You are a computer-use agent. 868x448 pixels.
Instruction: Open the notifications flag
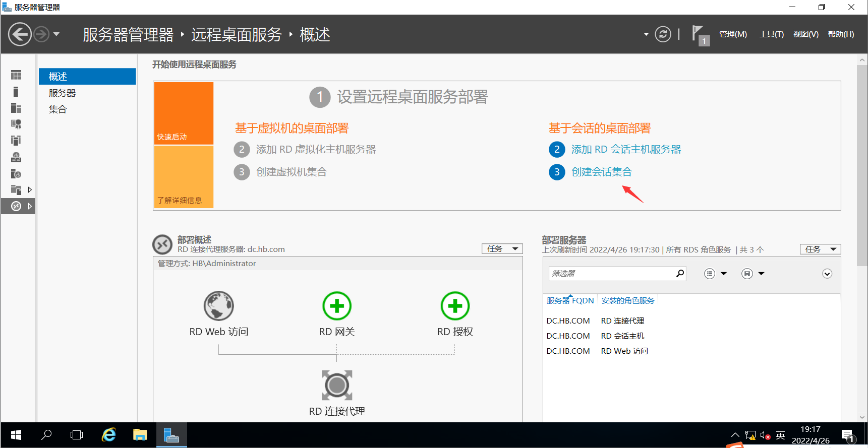(x=700, y=35)
